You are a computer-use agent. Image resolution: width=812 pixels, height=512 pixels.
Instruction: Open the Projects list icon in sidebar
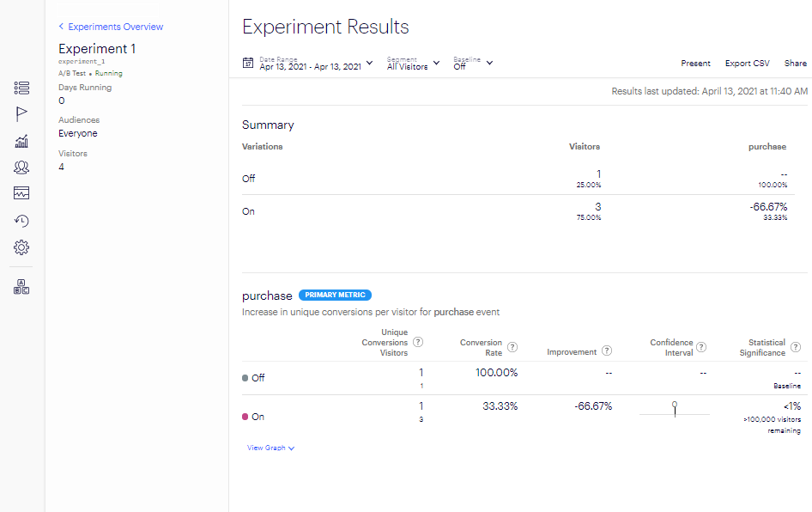click(x=21, y=88)
